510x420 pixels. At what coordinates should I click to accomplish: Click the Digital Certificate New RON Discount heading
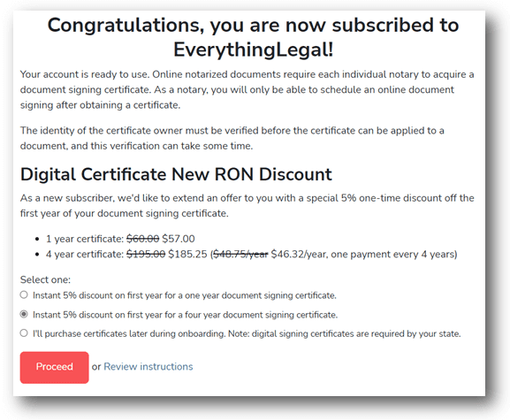(176, 174)
